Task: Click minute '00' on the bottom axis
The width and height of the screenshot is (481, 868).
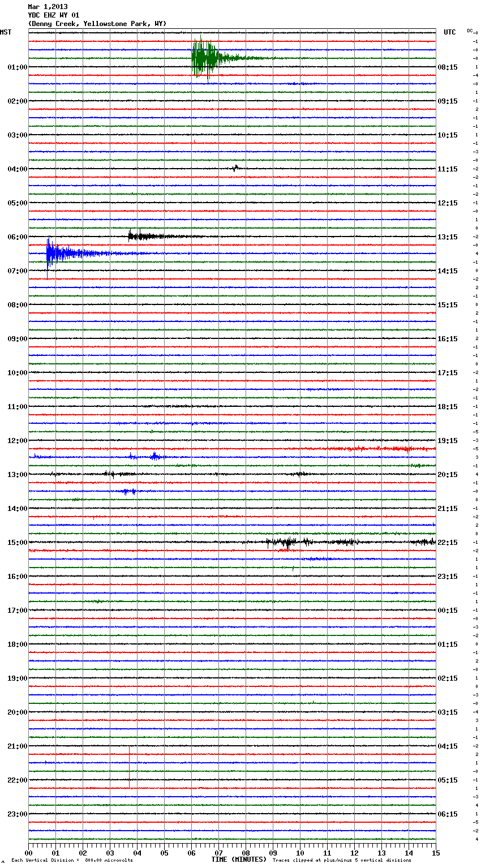Action: pyautogui.click(x=29, y=853)
